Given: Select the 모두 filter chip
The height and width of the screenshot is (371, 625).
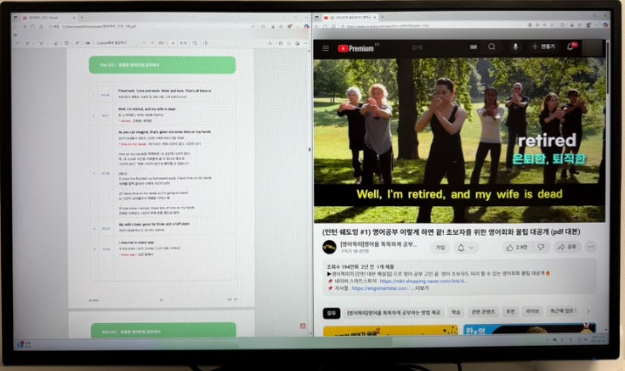Looking at the screenshot, I should pos(331,313).
